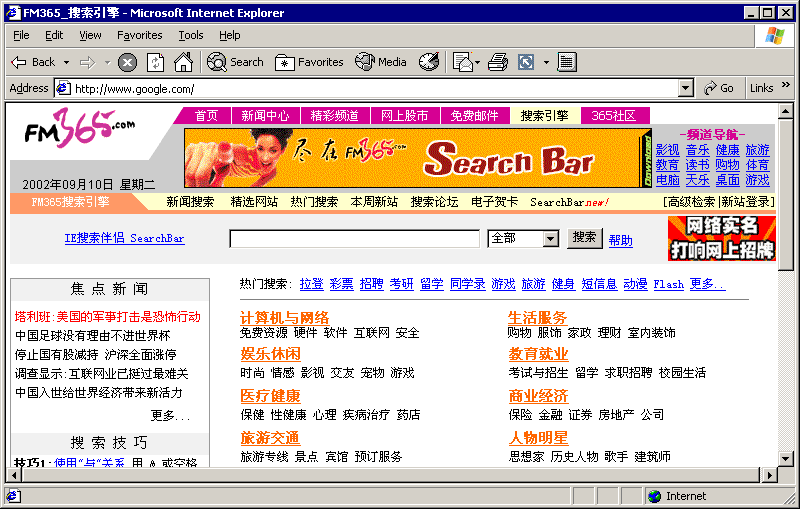800x509 pixels.
Task: Click the Back arrow button
Action: 33,62
